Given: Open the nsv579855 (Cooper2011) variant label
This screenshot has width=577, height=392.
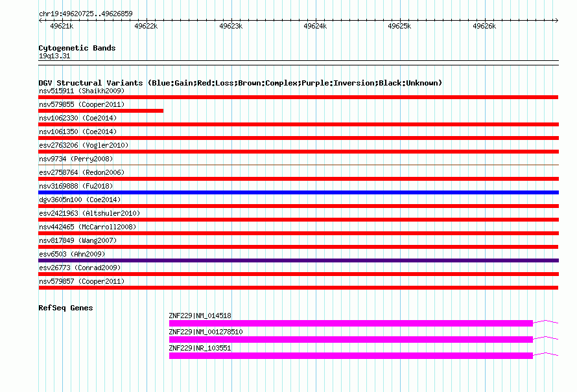Looking at the screenshot, I should tap(82, 104).
